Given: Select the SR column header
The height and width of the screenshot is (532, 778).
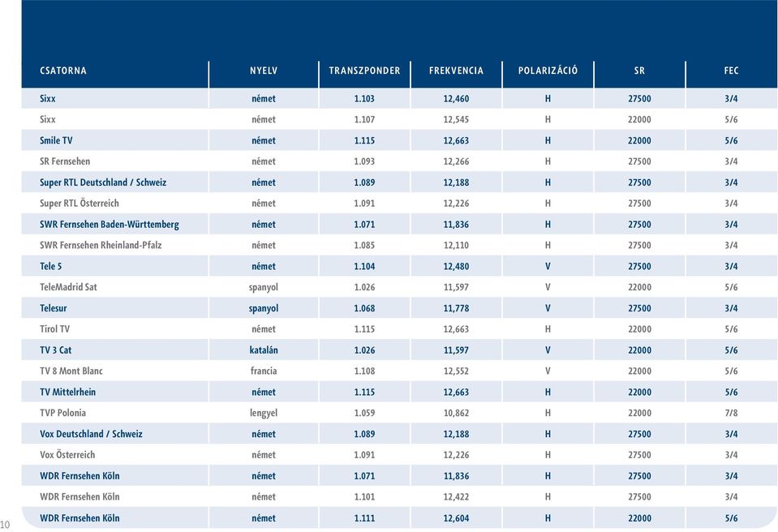Looking at the screenshot, I should click(x=639, y=71).
